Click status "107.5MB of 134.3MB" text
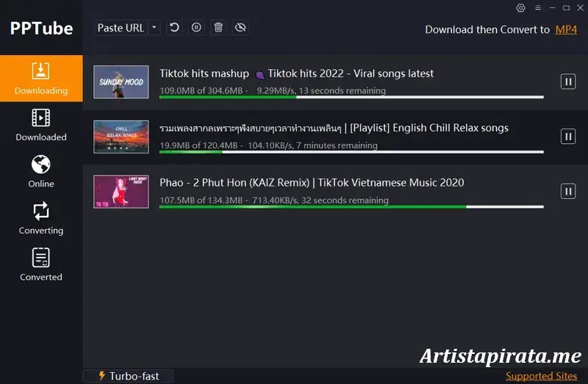Screen dimensions: 588x384 (201, 200)
